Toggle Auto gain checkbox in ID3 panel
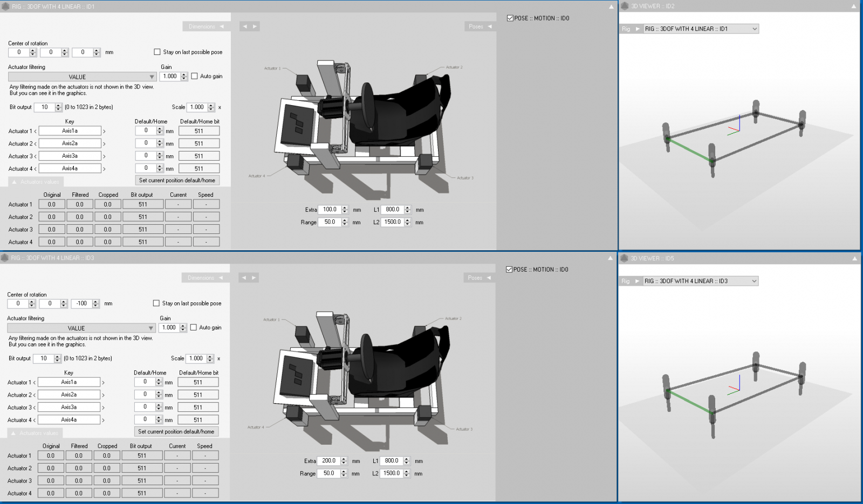863x504 pixels. pos(193,327)
